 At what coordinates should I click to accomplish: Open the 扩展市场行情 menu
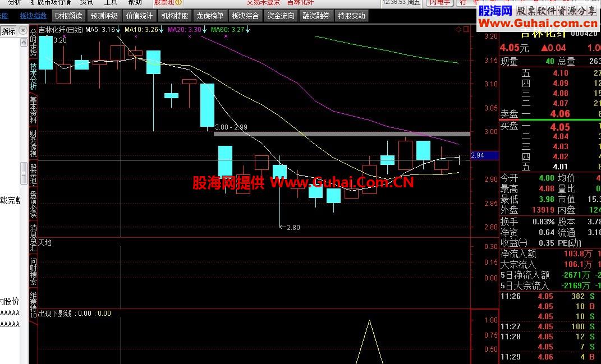pos(51,2)
